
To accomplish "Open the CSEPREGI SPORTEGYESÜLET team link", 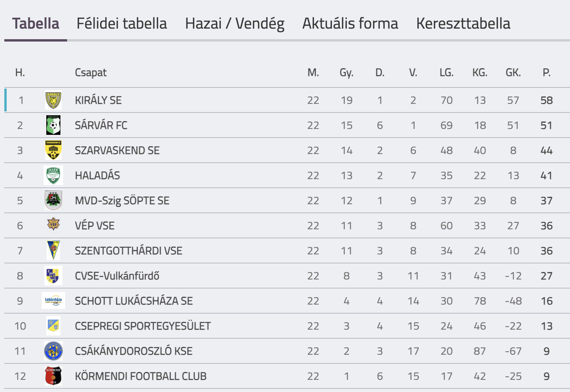I will point(143,326).
